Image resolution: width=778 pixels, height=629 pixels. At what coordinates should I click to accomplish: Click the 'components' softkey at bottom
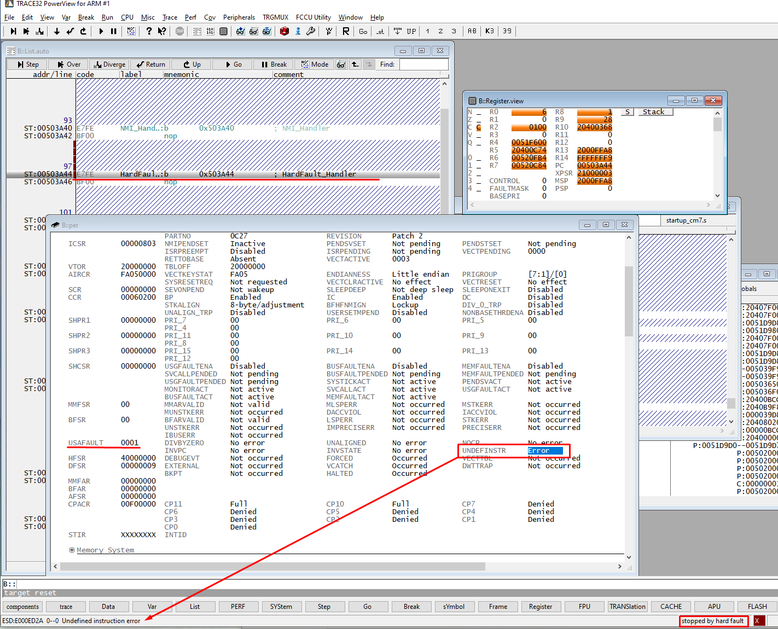(23, 607)
